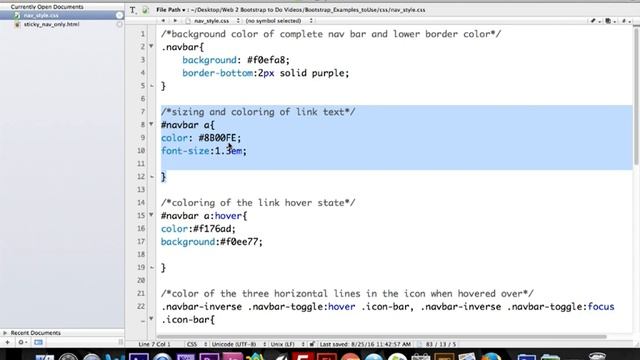Close nav_style.css using its sidebar circle button

(x=119, y=16)
